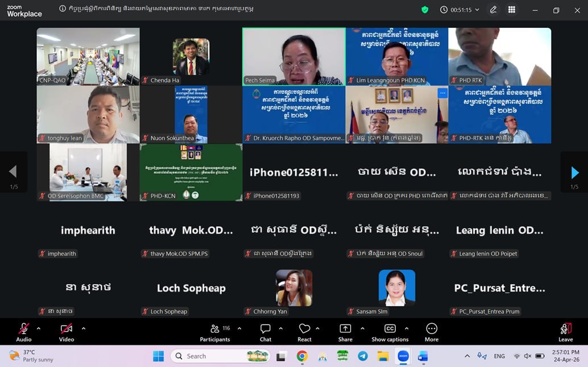Open the More options menu
Screen dimensions: 588x367
click(x=432, y=332)
